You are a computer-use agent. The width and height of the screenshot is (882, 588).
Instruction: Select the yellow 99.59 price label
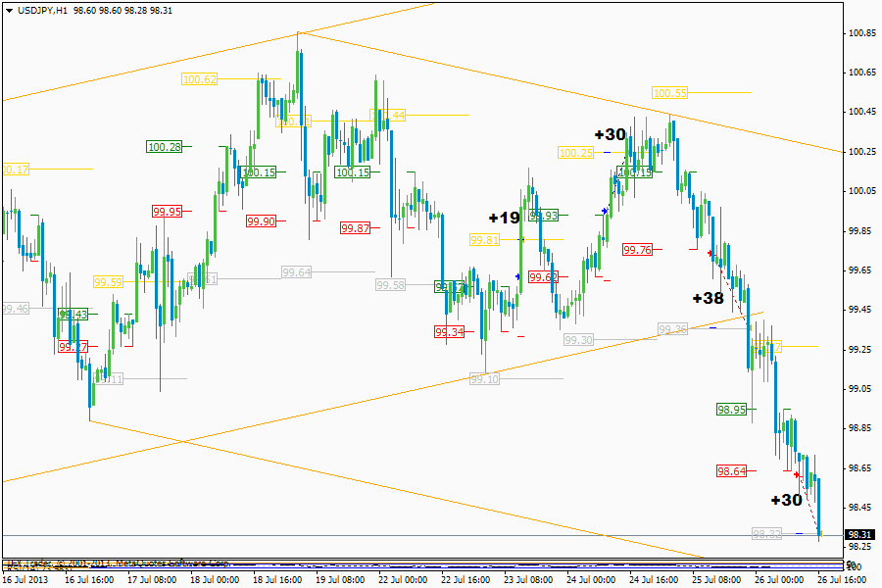coord(108,282)
